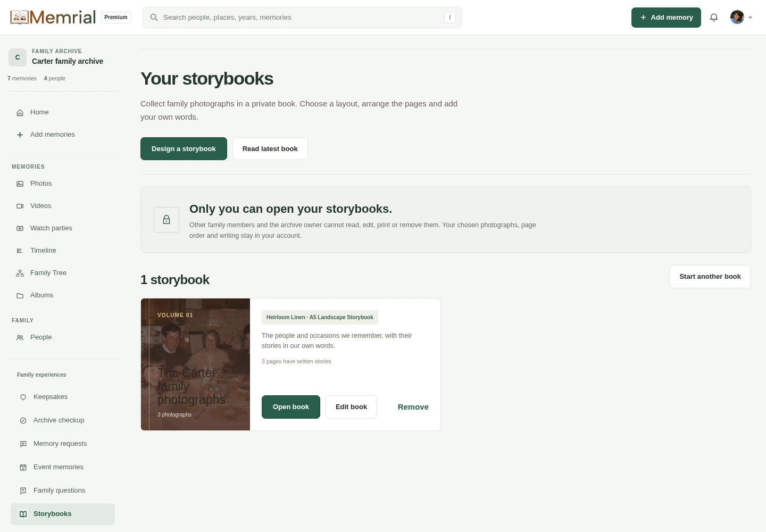Open book for the Carter storybook

291,407
